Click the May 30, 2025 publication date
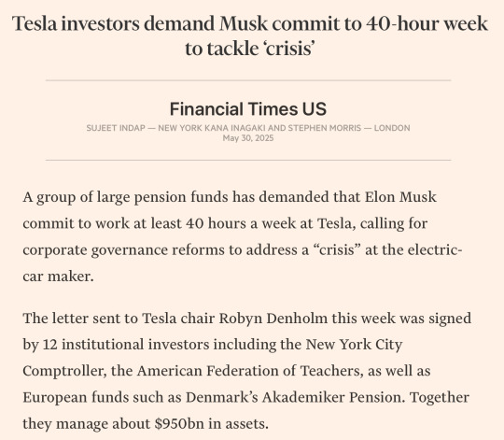This screenshot has width=504, height=440. point(248,138)
